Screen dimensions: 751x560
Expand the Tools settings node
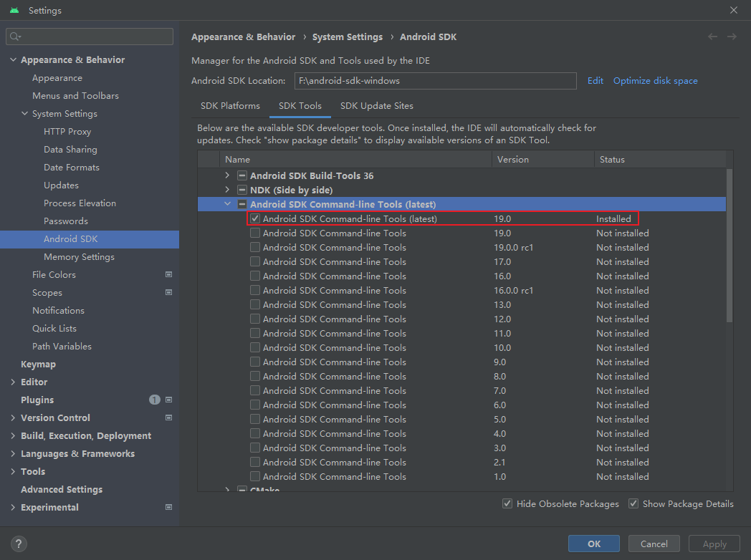(14, 471)
